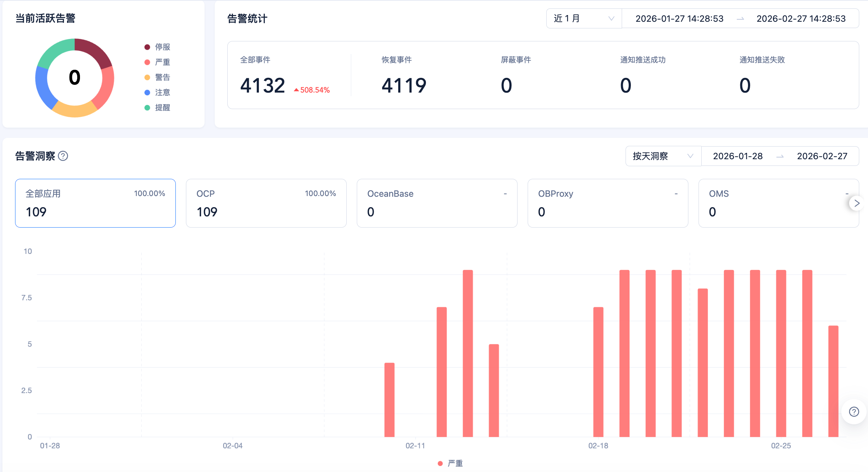Click the help icon beside 告警洞察
Image resolution: width=868 pixels, height=472 pixels.
[63, 156]
